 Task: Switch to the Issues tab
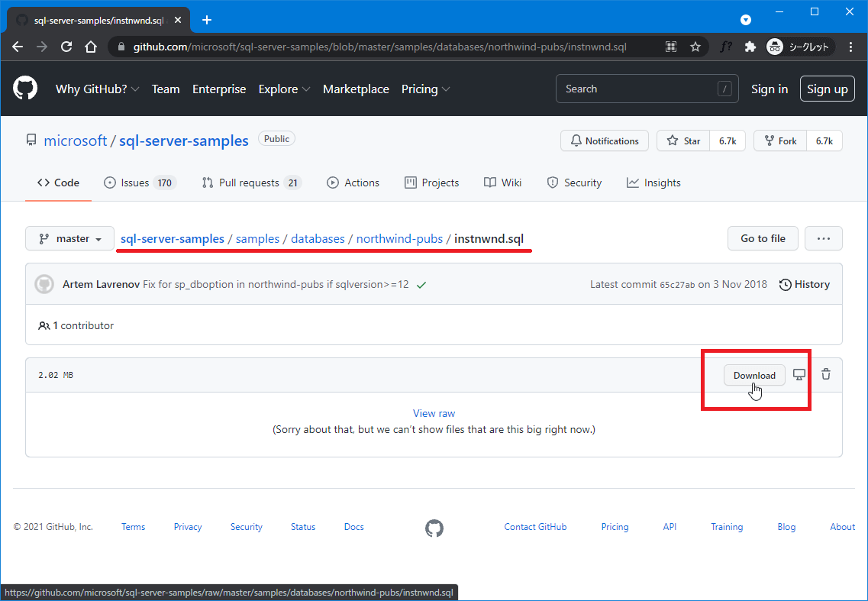[x=139, y=183]
